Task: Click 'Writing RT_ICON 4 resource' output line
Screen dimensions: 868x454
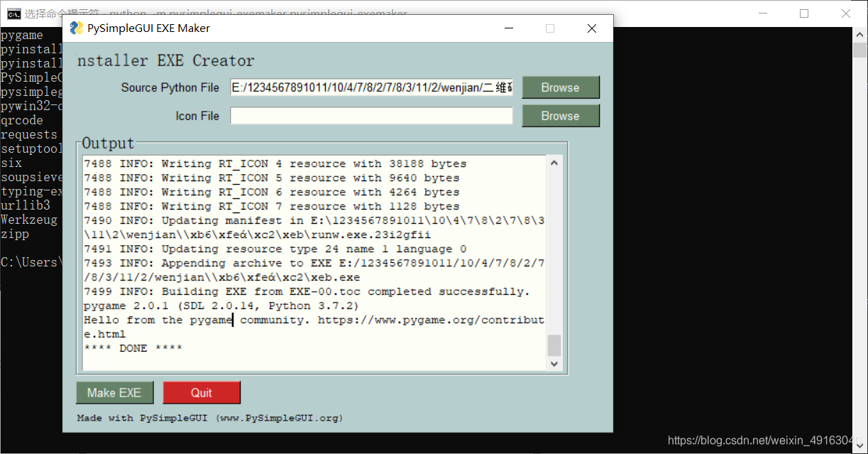Action: (275, 163)
